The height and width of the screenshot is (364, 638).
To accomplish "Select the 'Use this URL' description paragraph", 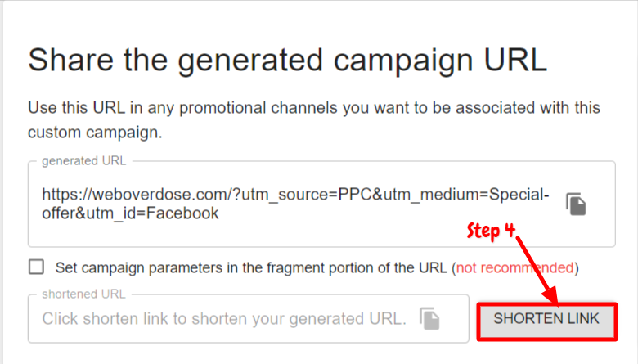I will coord(314,120).
